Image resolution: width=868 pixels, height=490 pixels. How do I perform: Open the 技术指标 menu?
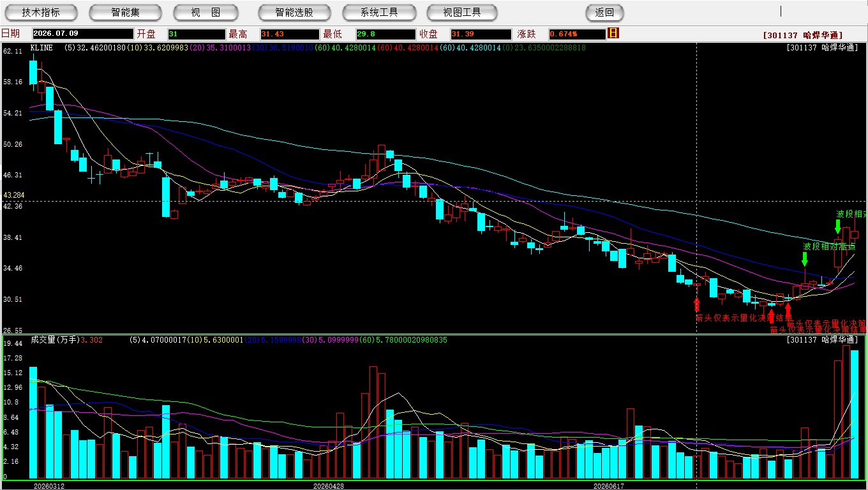(x=41, y=12)
